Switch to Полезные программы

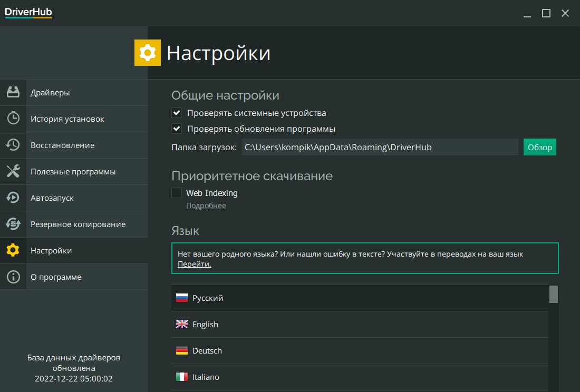pyautogui.click(x=74, y=171)
